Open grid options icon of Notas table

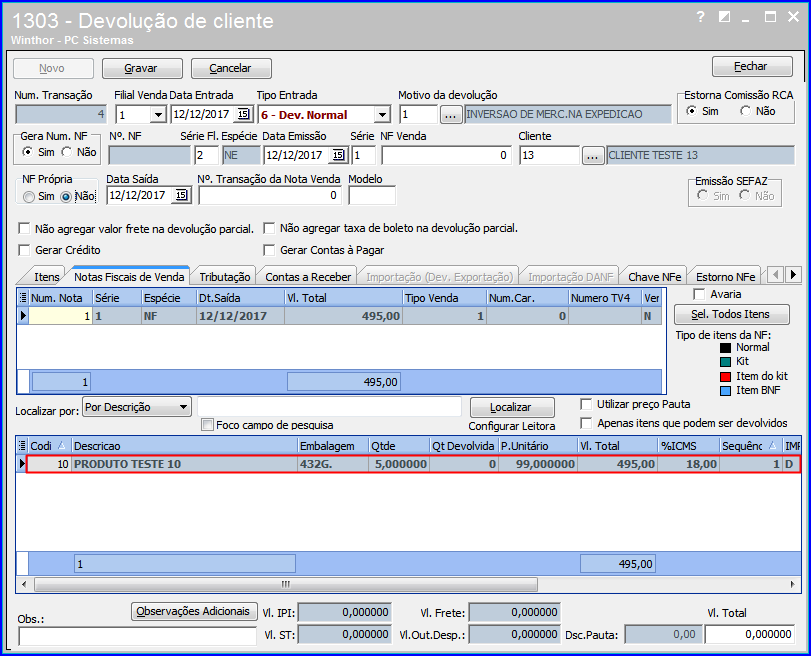click(23, 298)
